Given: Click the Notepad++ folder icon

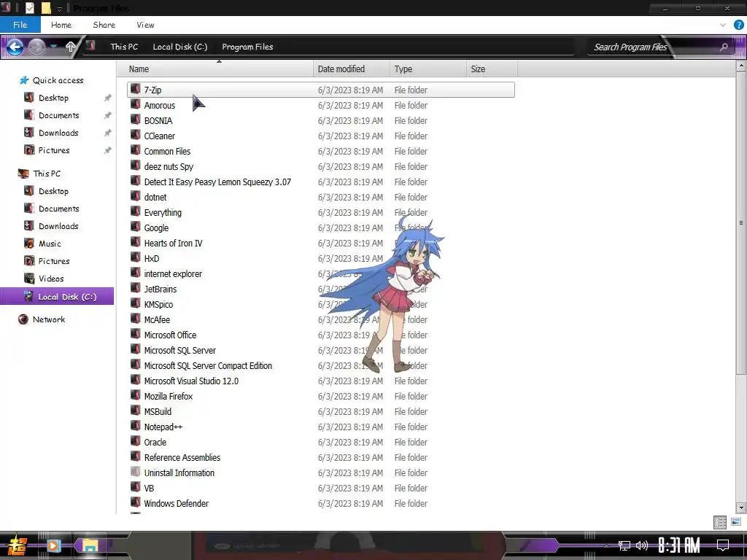Looking at the screenshot, I should pyautogui.click(x=135, y=426).
